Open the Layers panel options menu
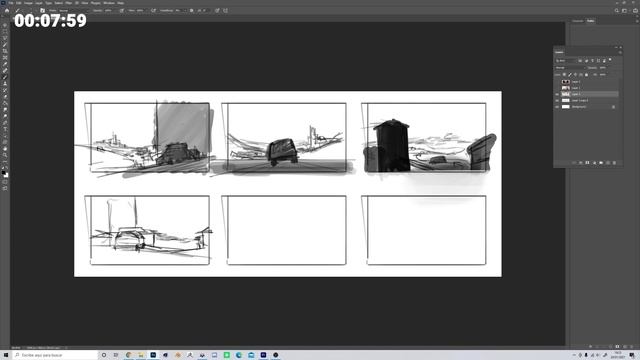640x360 pixels. click(620, 52)
